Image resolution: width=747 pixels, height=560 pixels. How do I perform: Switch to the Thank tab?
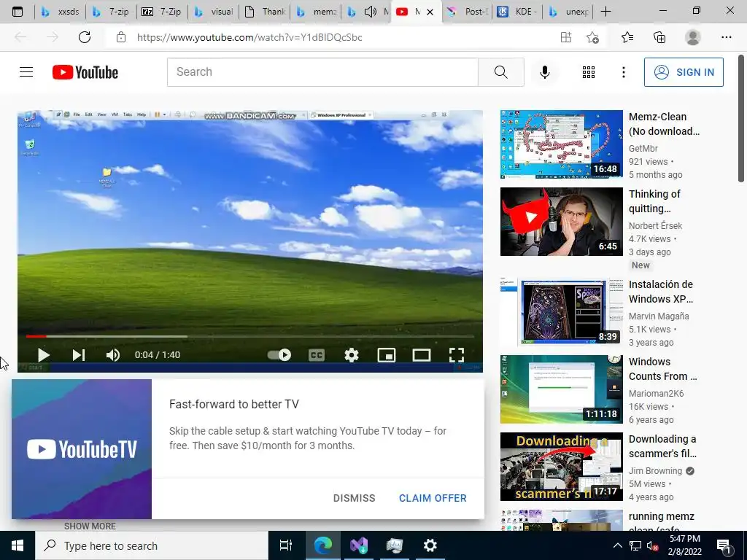(x=265, y=12)
